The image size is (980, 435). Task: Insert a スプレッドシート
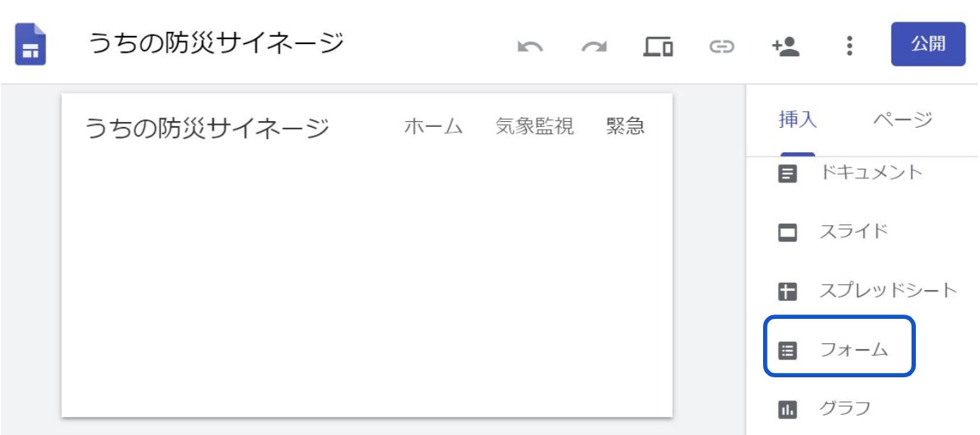(x=867, y=291)
